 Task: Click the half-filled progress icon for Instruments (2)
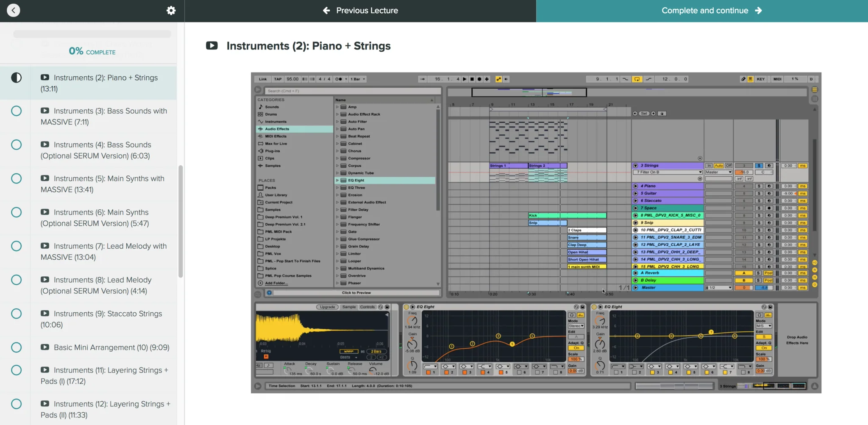pyautogui.click(x=16, y=78)
